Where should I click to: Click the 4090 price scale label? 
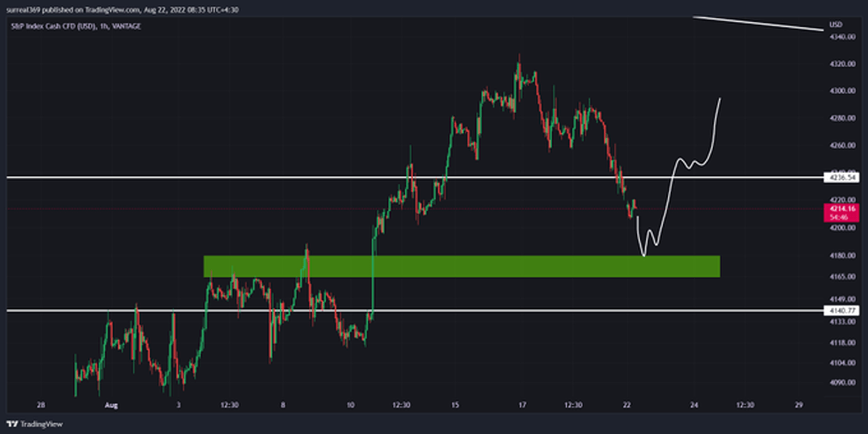840,382
